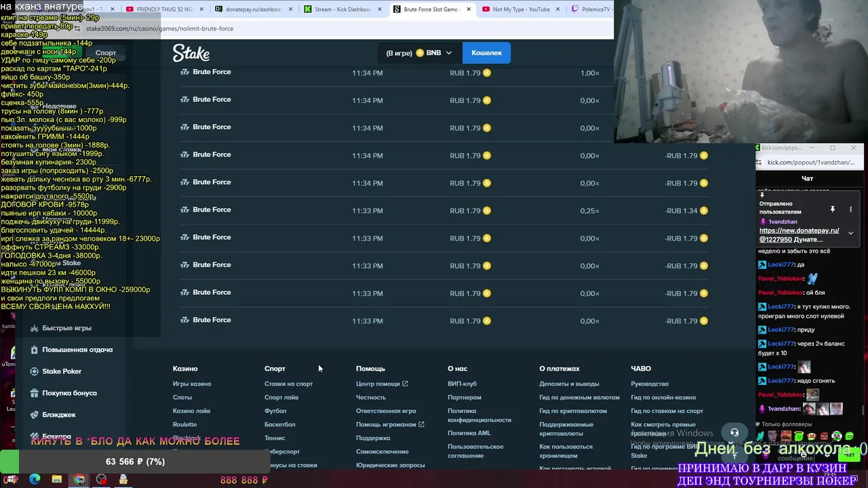Click the kick.com/popout address bar in chat window

pyautogui.click(x=810, y=163)
